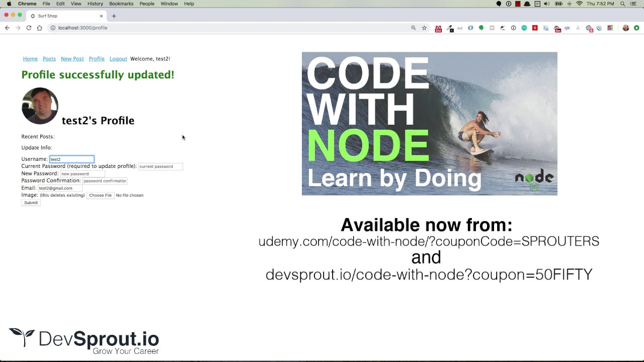Open the Apple menu
The width and height of the screenshot is (644, 362).
click(9, 4)
